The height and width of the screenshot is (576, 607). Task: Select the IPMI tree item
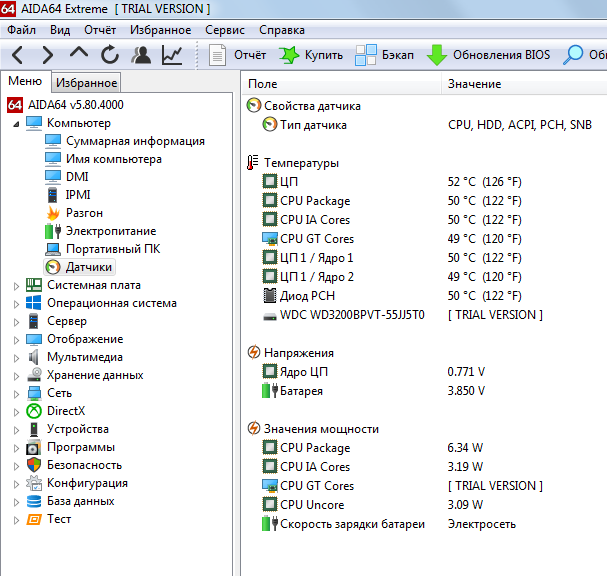[x=78, y=194]
